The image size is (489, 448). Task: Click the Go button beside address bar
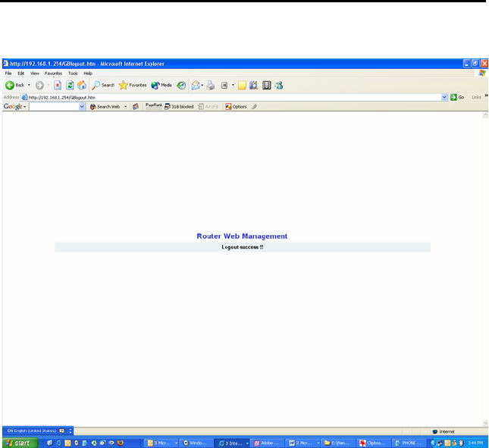point(457,97)
